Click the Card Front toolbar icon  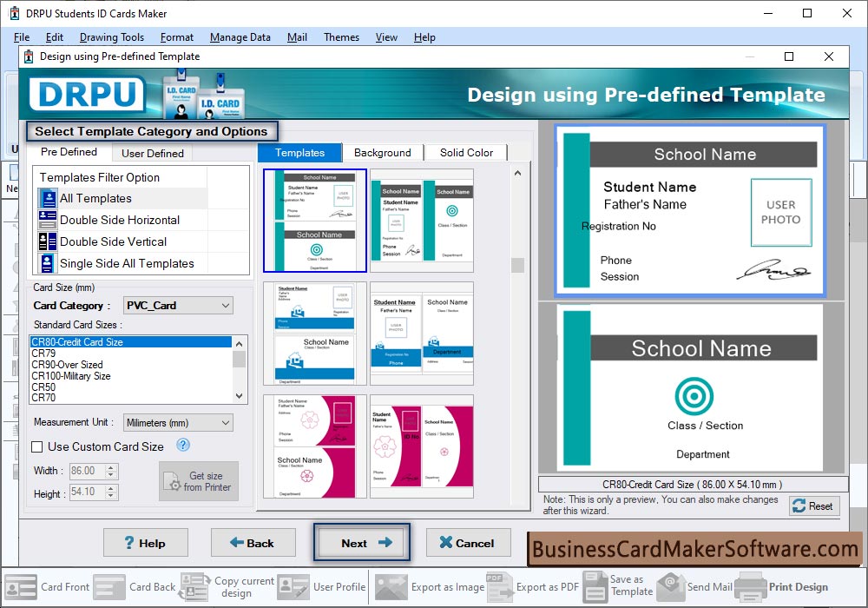coord(21,587)
